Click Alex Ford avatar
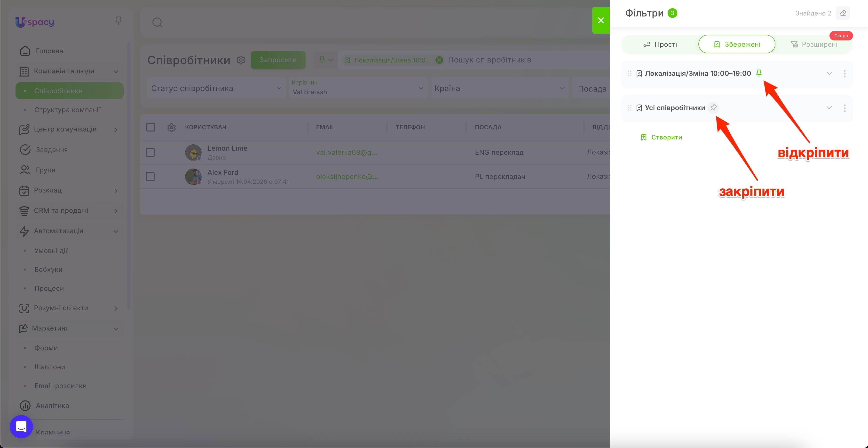Viewport: 868px width, 448px height. [193, 177]
